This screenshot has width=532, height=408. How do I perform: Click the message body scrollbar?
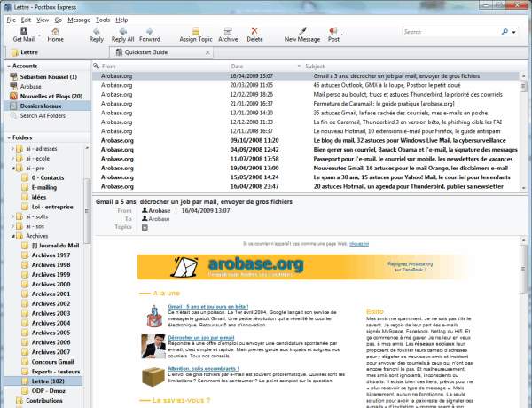523,268
